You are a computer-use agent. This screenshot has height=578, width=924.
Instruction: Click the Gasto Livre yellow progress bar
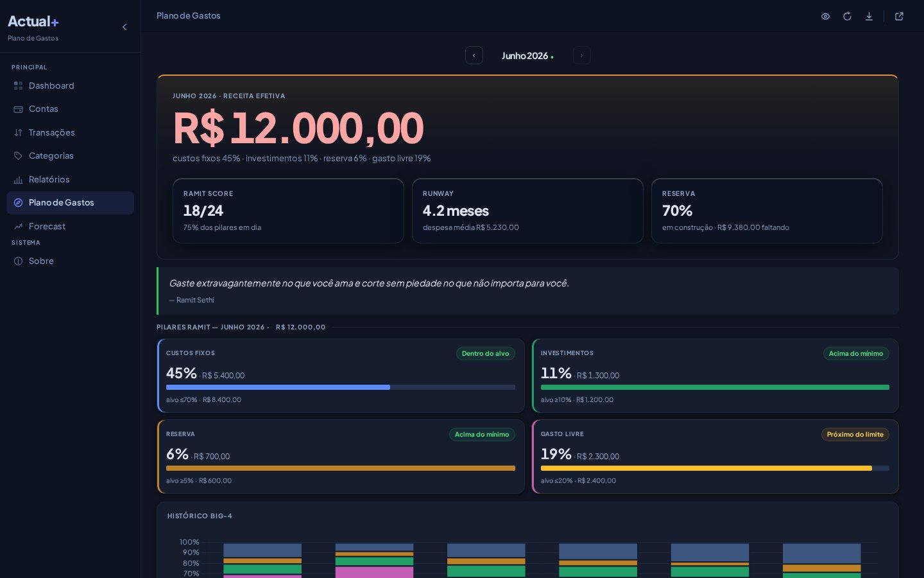click(x=715, y=468)
